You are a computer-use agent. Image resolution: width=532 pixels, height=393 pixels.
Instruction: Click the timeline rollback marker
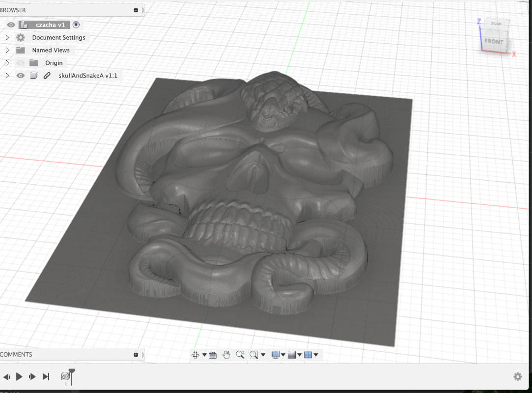[72, 376]
